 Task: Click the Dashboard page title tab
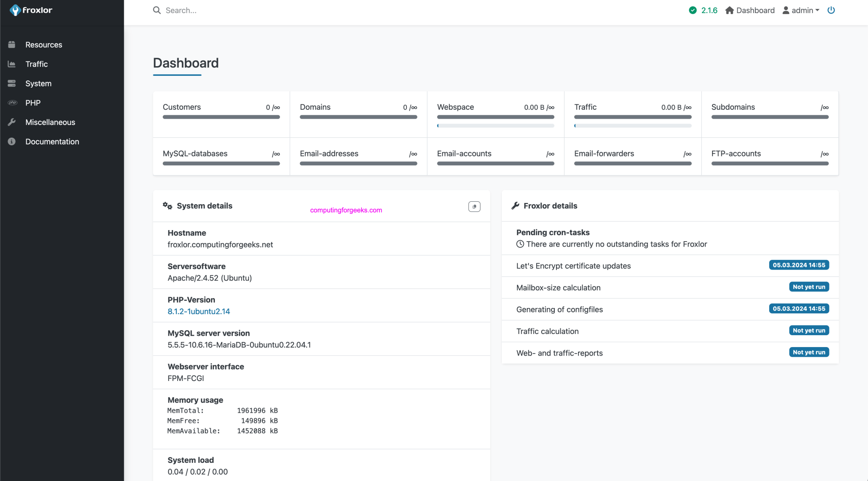(185, 63)
